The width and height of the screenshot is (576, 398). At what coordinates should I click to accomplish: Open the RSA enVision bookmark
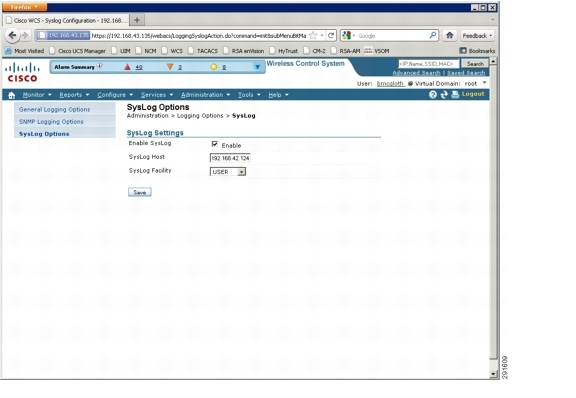243,51
